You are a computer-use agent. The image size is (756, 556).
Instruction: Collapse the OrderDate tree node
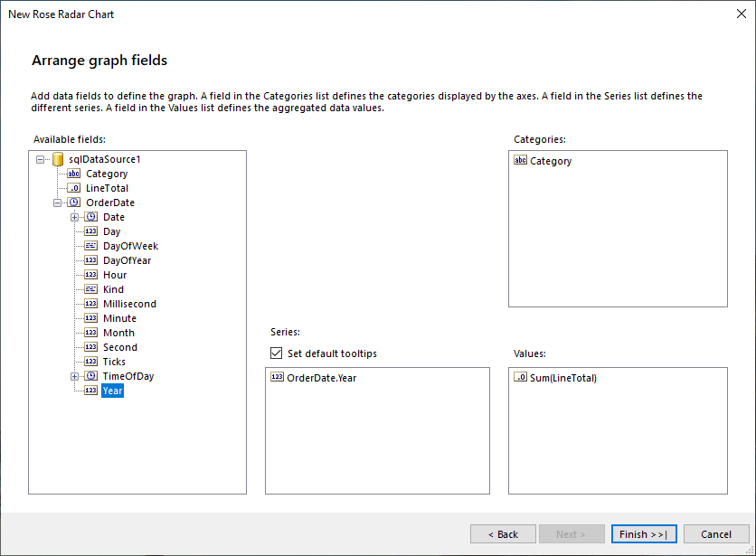tap(58, 202)
